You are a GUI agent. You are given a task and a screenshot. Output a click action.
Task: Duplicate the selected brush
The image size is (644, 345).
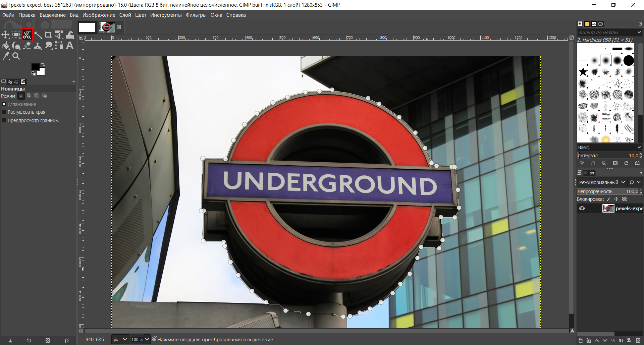point(604,163)
